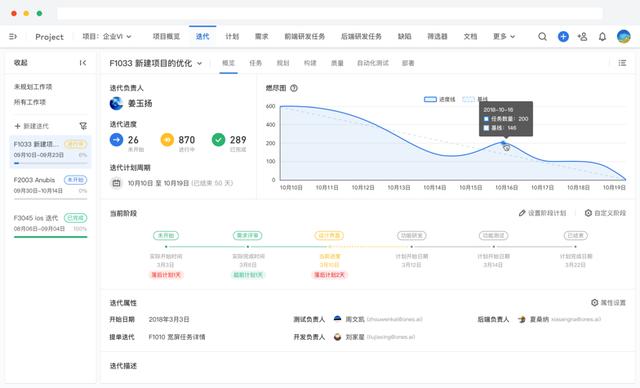
Task: Click the yellow current stage badge in timeline
Action: [329, 235]
